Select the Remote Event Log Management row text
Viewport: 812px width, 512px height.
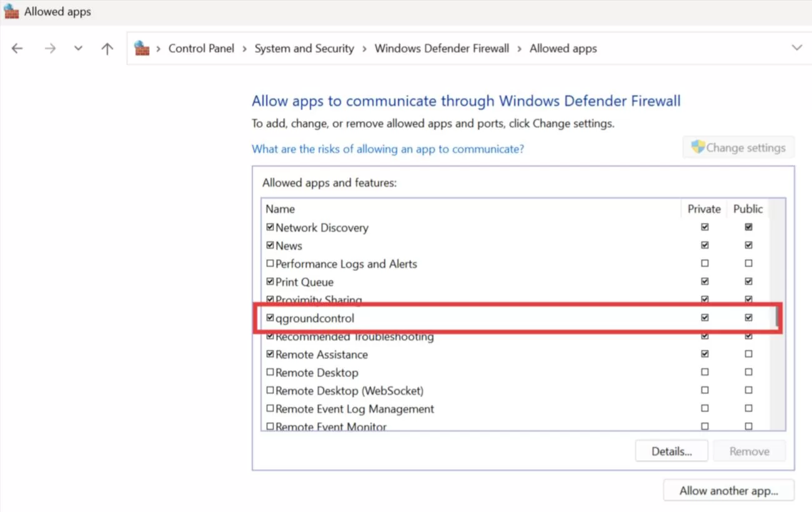(355, 409)
